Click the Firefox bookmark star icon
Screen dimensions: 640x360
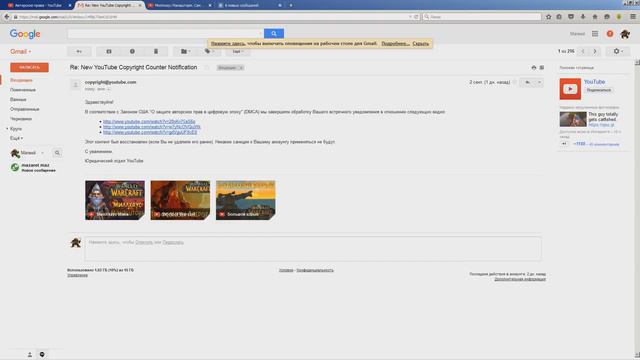(548, 17)
